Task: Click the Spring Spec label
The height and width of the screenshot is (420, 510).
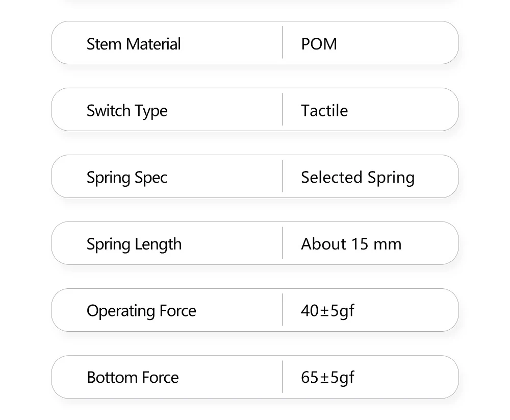Action: point(127,178)
